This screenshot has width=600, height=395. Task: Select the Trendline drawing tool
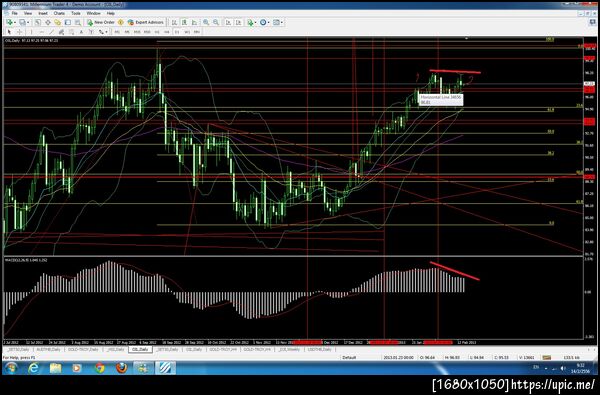(x=51, y=32)
